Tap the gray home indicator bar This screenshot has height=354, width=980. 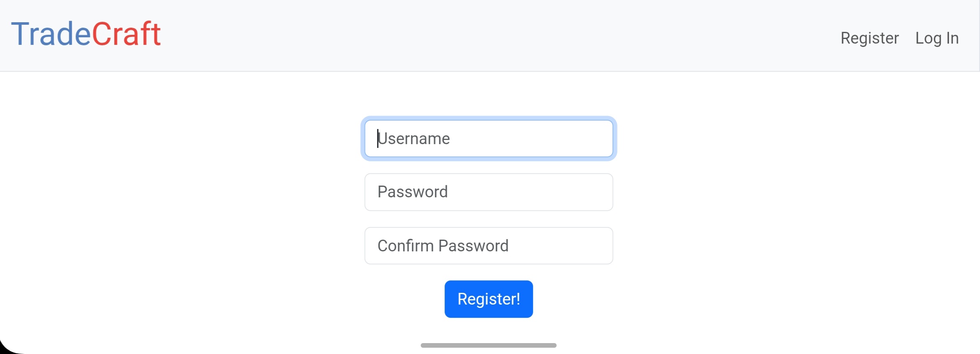(488, 345)
